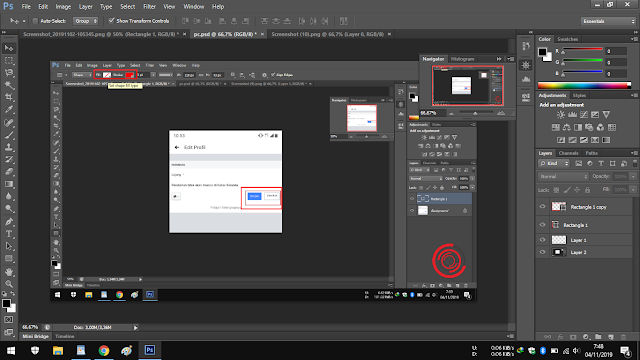Select the Pen tool
640x360 pixels.
pyautogui.click(x=9, y=222)
